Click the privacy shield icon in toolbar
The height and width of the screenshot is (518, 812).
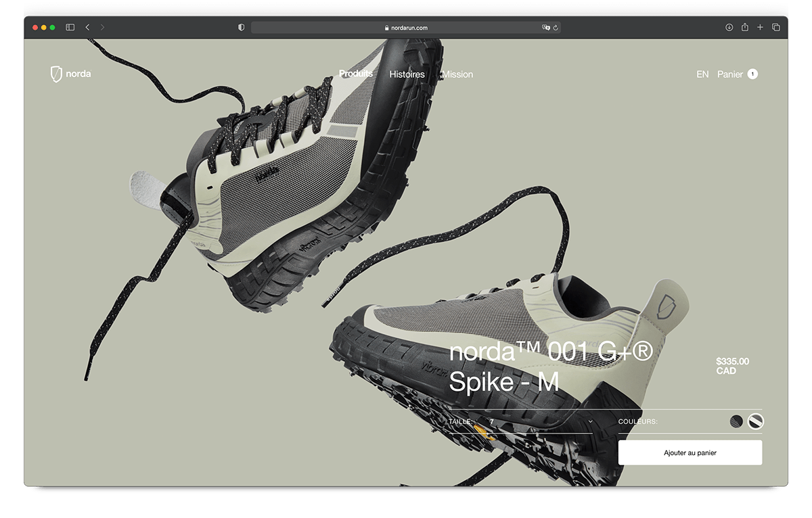tap(241, 28)
